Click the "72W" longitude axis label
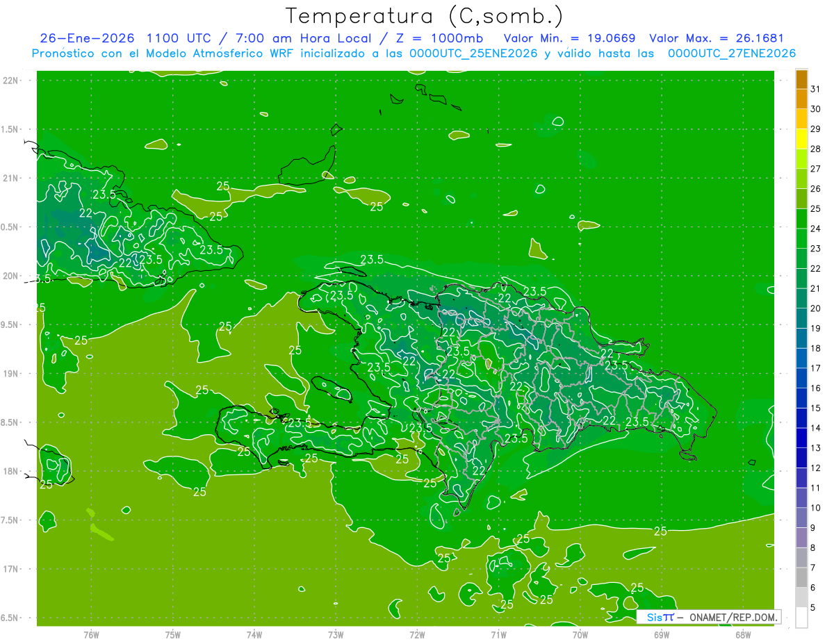Image resolution: width=834 pixels, height=644 pixels. tap(417, 635)
